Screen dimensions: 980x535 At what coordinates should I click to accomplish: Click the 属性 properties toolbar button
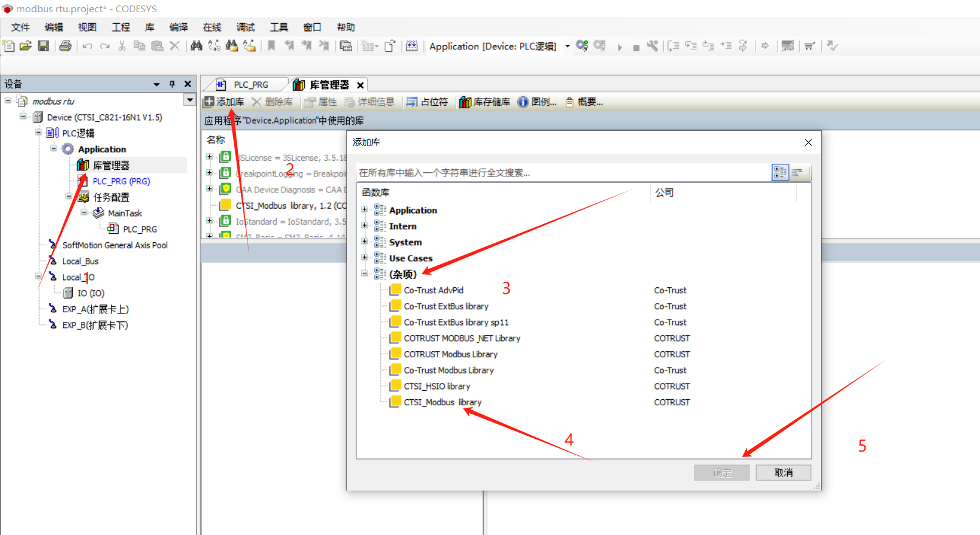(x=321, y=102)
